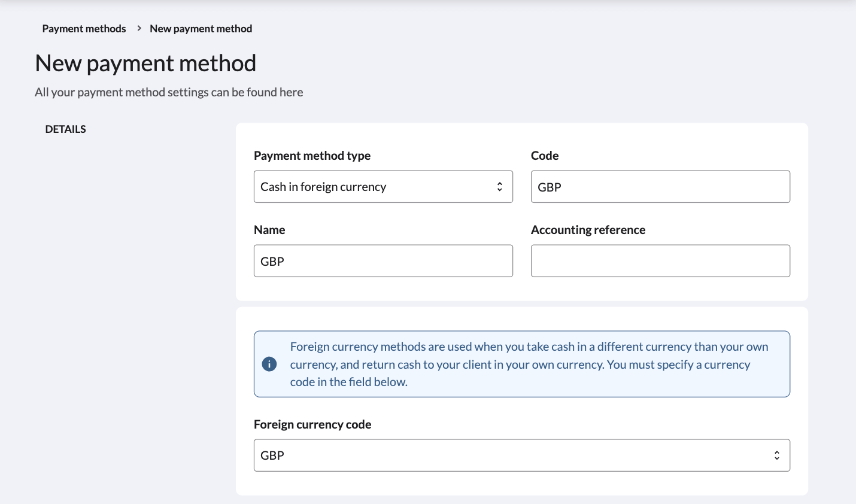Click the New payment method breadcrumb item
This screenshot has height=504, width=856.
(x=201, y=28)
